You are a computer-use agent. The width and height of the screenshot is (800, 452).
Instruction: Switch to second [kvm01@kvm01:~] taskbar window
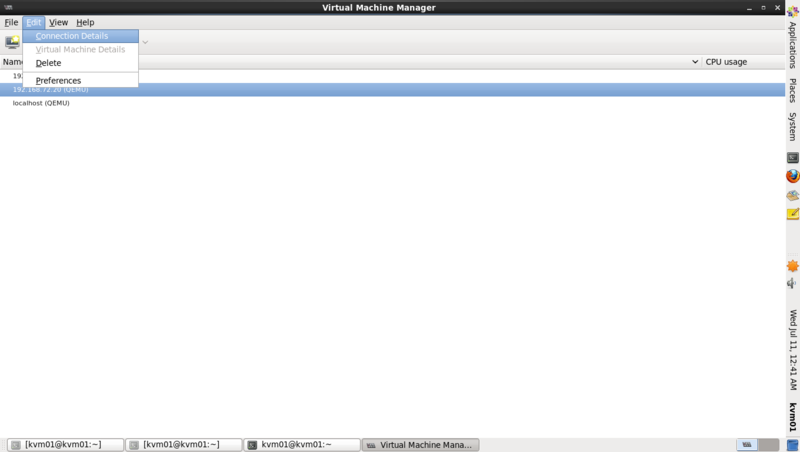click(x=184, y=445)
